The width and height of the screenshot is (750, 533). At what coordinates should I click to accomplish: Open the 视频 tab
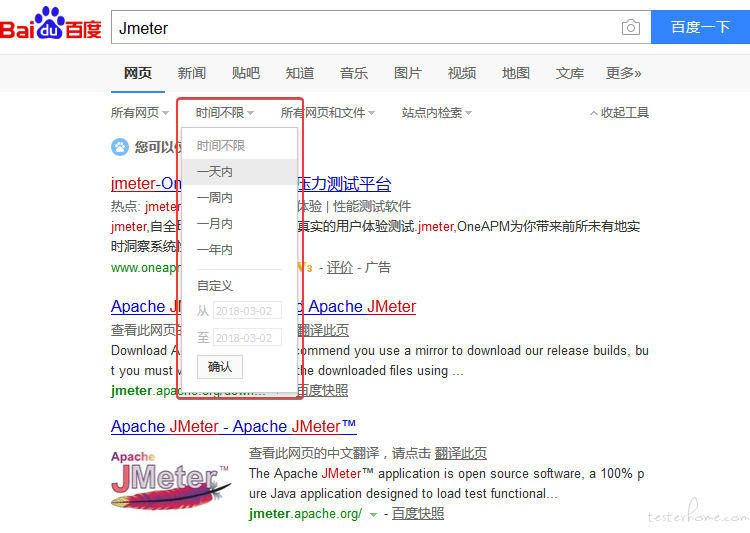click(462, 73)
